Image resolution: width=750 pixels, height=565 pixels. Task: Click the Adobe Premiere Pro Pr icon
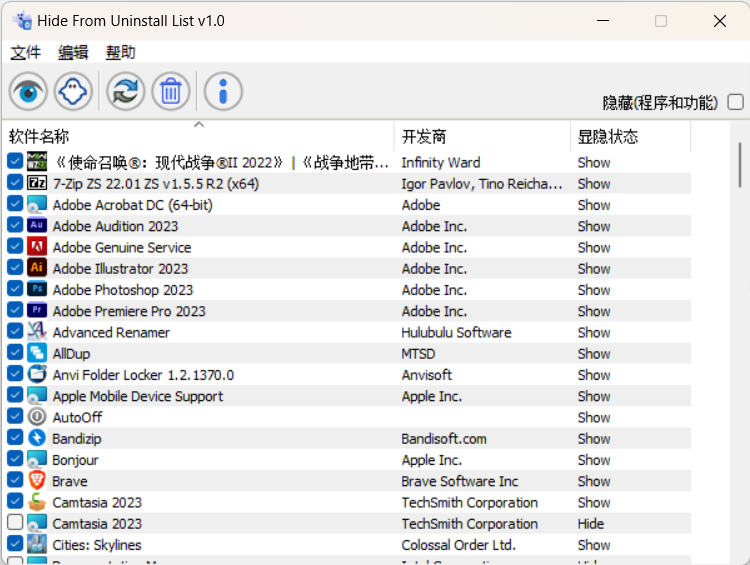pyautogui.click(x=37, y=310)
